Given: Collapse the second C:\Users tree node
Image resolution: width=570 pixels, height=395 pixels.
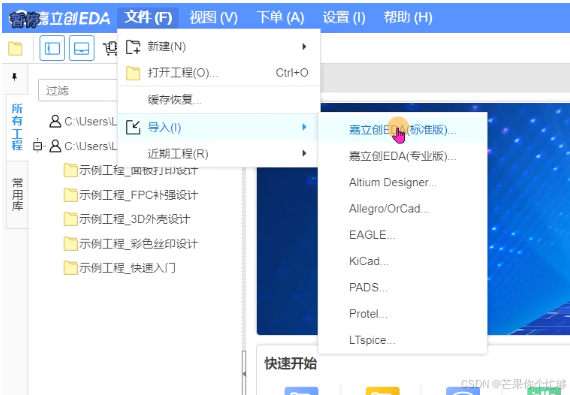Looking at the screenshot, I should 37,146.
